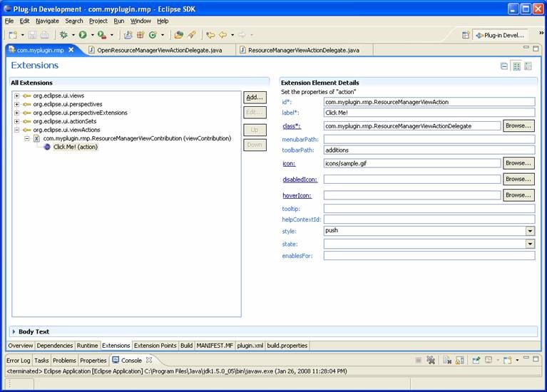
Task: Open the Project menu
Action: [x=98, y=21]
